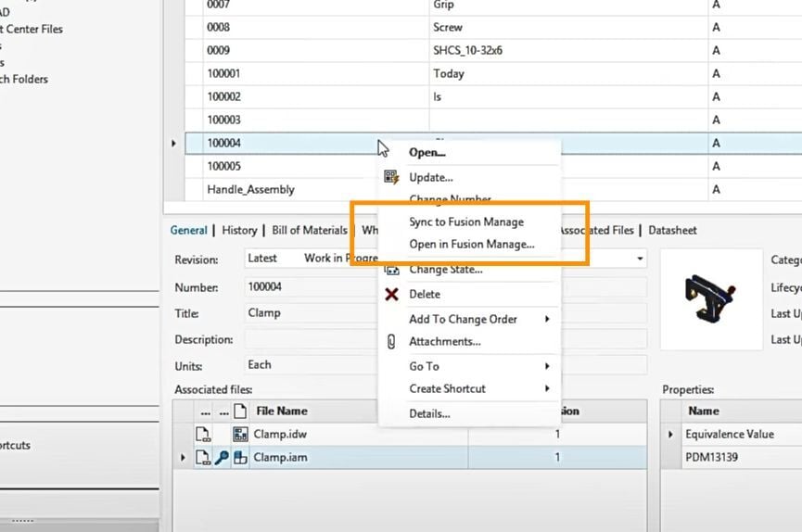Choose Update... from the context menu

click(430, 178)
